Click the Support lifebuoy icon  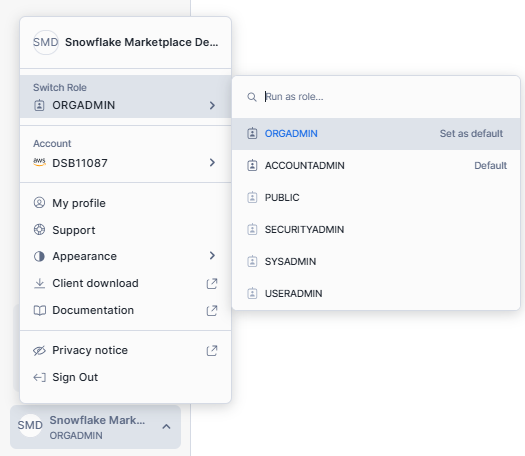(39, 230)
